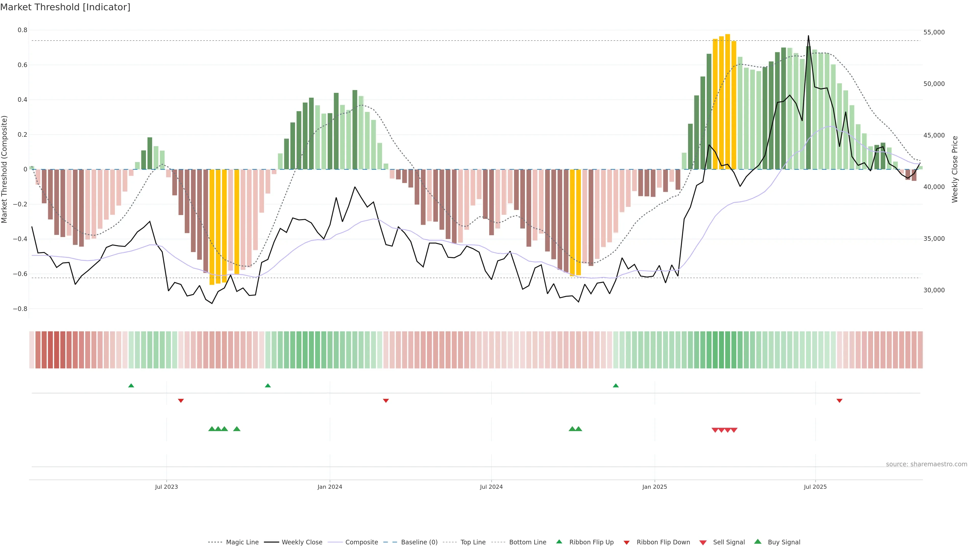Viewport: 980px width, 551px height.
Task: Click the Weekly Close Price axis title
Action: point(955,169)
